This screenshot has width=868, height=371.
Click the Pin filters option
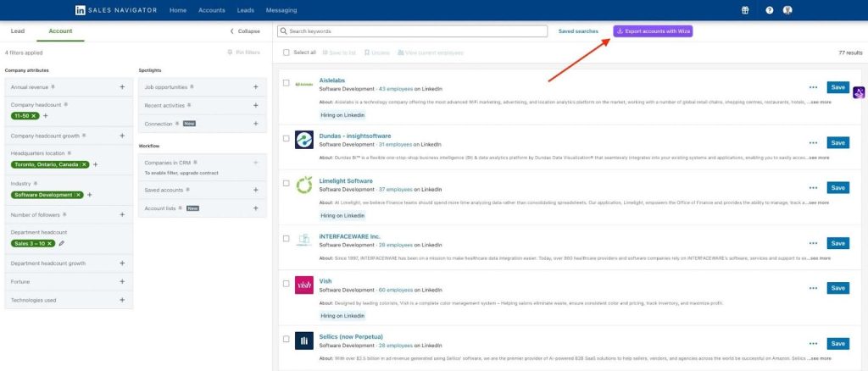pyautogui.click(x=243, y=53)
